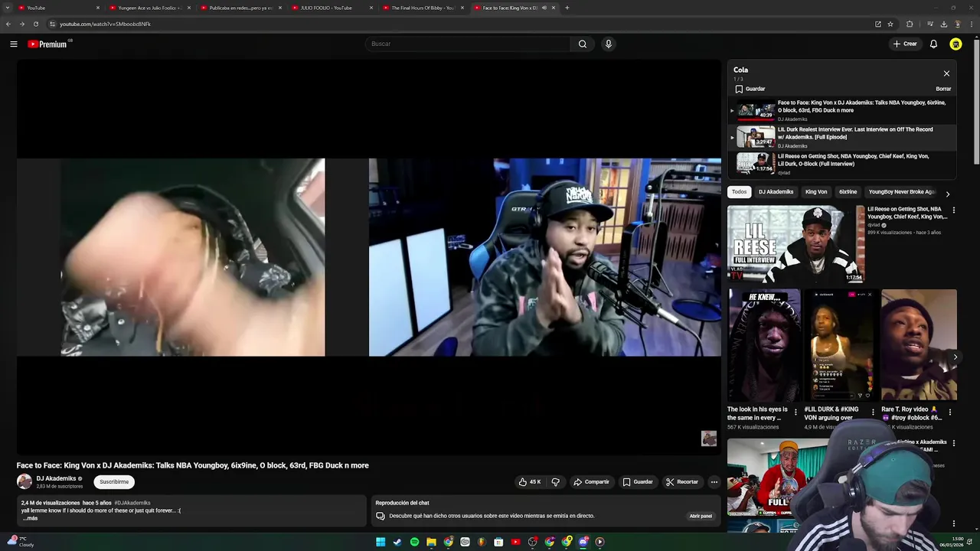
Task: Open options for the Rare T. Roy Short
Action: (x=950, y=412)
